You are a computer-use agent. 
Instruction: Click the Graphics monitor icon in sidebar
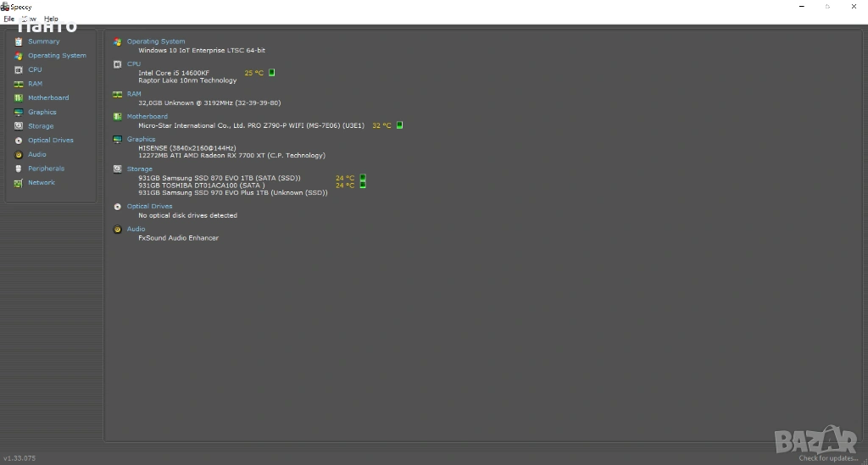pyautogui.click(x=19, y=113)
